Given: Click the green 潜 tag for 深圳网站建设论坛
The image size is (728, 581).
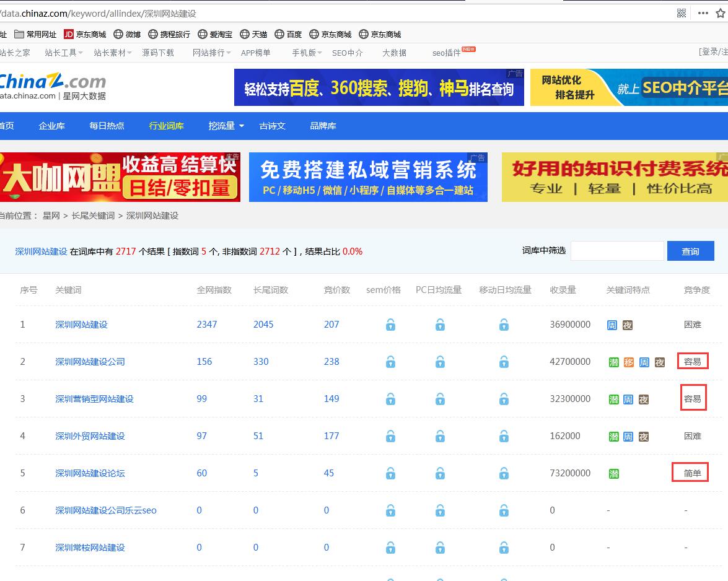Looking at the screenshot, I should point(613,474).
